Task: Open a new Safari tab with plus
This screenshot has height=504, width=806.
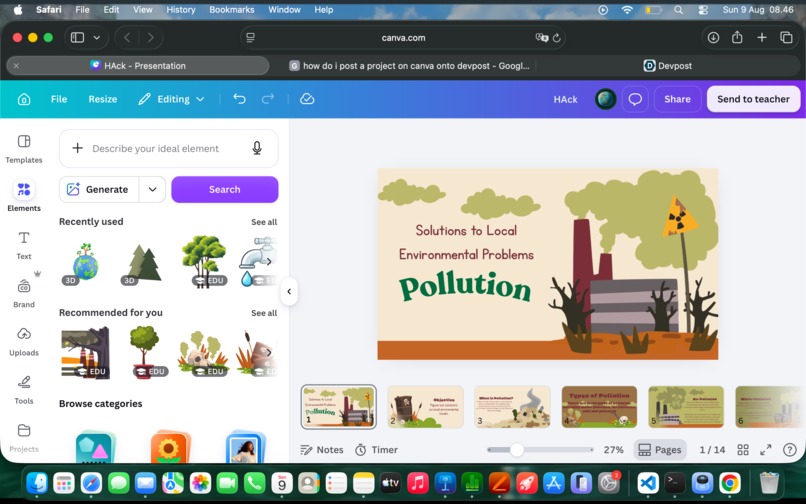Action: 762,38
